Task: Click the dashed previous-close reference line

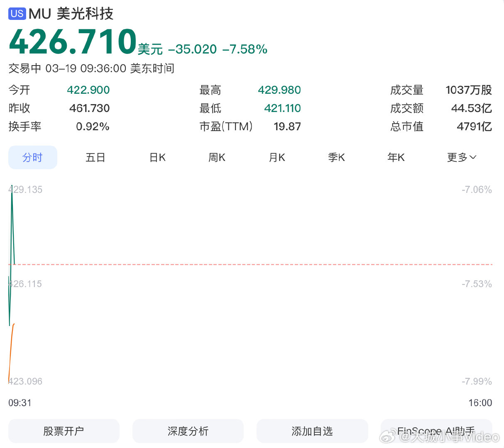Action: click(x=249, y=263)
